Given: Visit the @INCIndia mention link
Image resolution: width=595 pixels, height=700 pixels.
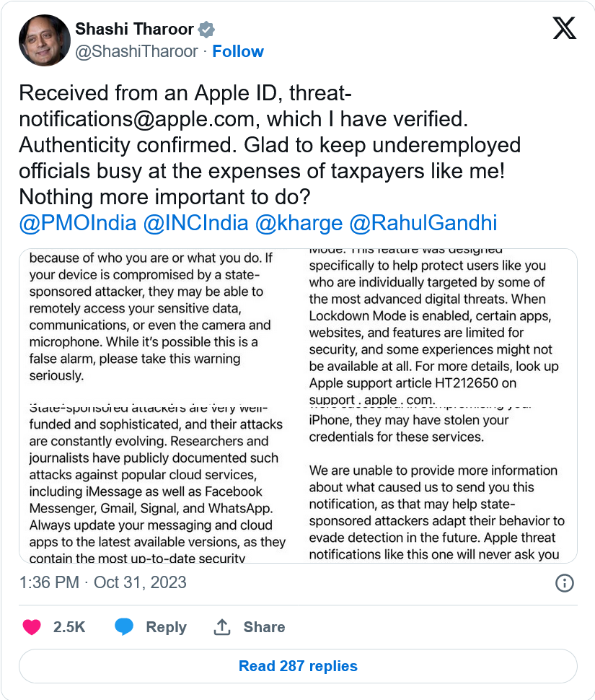Looking at the screenshot, I should pyautogui.click(x=195, y=223).
